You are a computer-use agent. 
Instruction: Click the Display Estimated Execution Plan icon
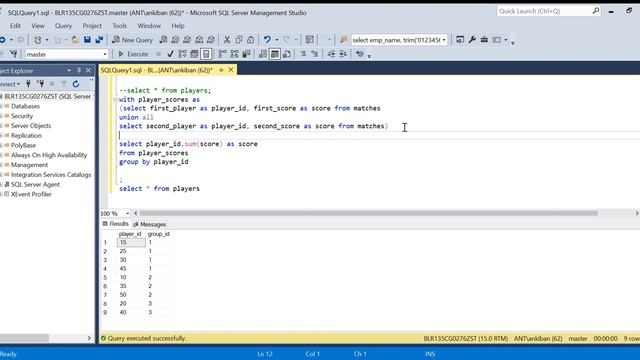[x=182, y=54]
